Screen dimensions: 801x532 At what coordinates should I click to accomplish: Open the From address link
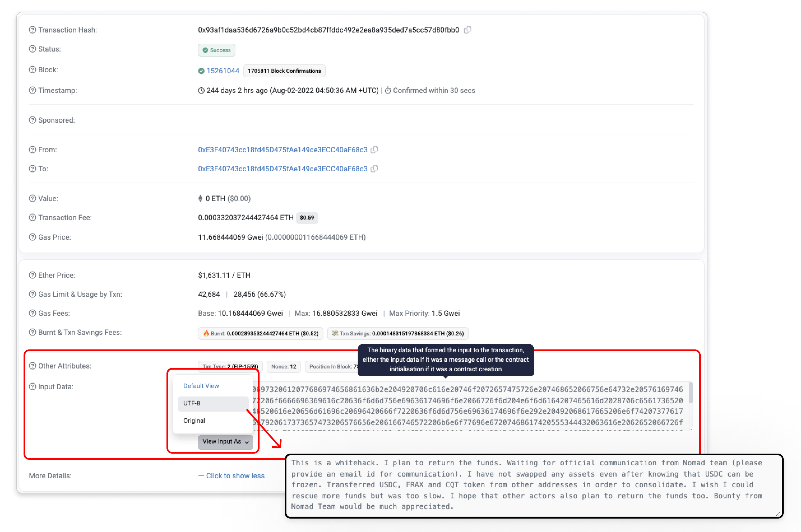pos(283,150)
